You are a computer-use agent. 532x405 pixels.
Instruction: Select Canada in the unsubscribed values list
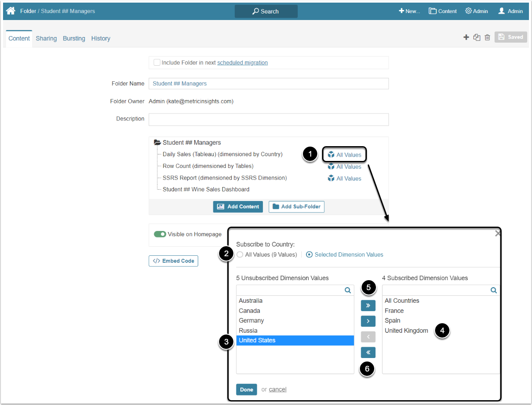(x=249, y=311)
